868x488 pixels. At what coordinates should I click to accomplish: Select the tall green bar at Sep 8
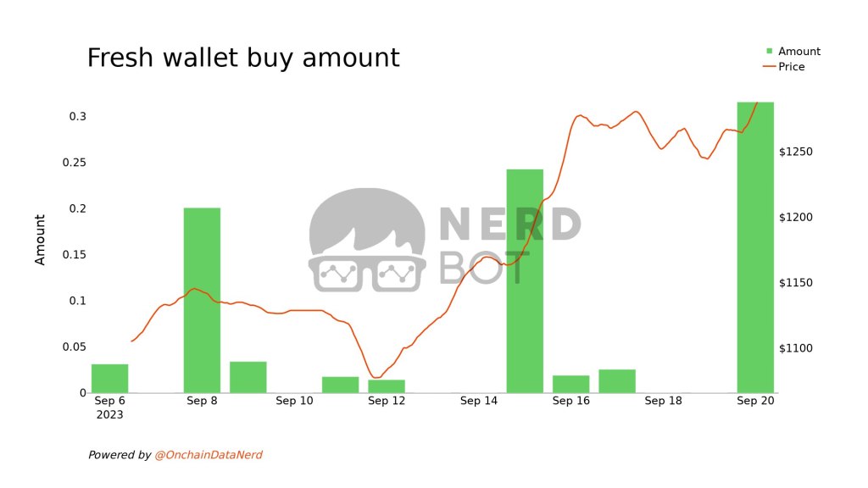pyautogui.click(x=202, y=300)
